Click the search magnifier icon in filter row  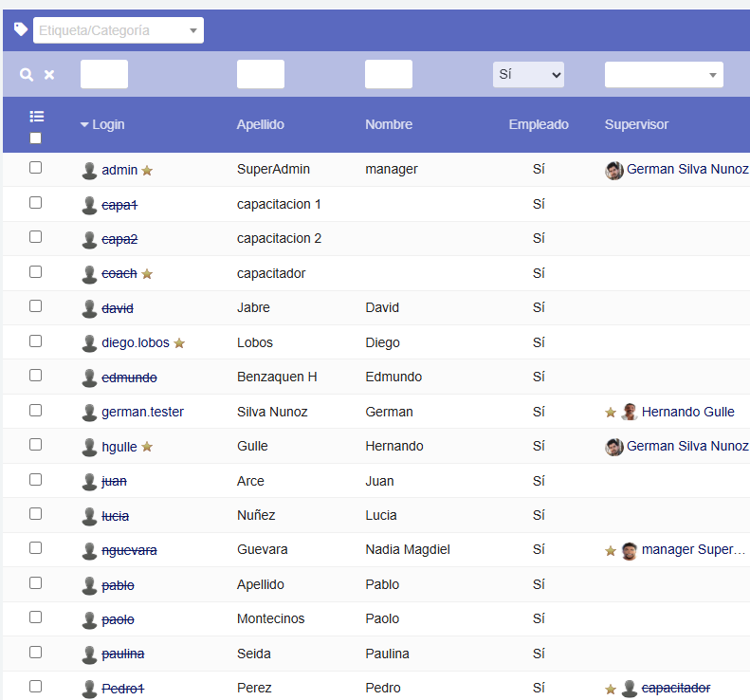pos(27,75)
